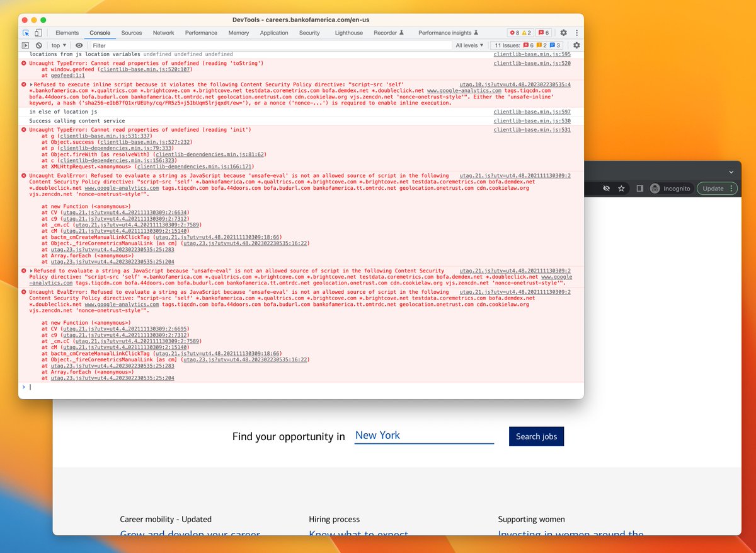Open the Sources tab

(132, 33)
